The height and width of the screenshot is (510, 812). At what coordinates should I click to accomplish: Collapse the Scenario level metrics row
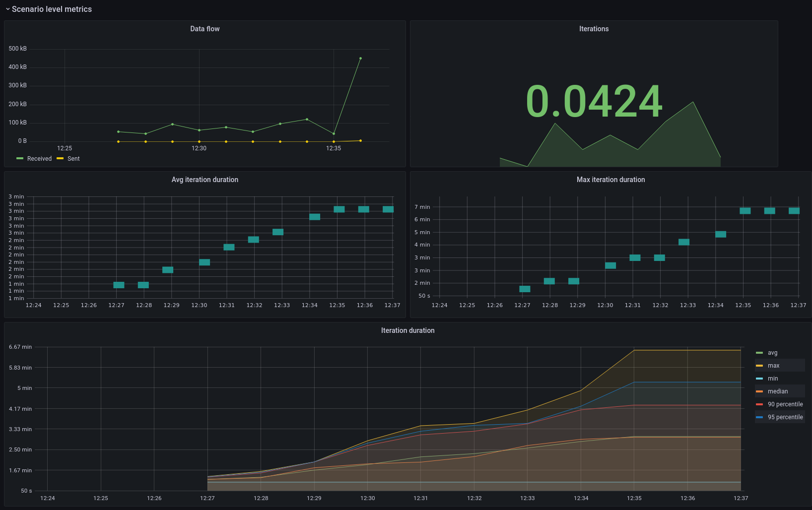point(49,9)
